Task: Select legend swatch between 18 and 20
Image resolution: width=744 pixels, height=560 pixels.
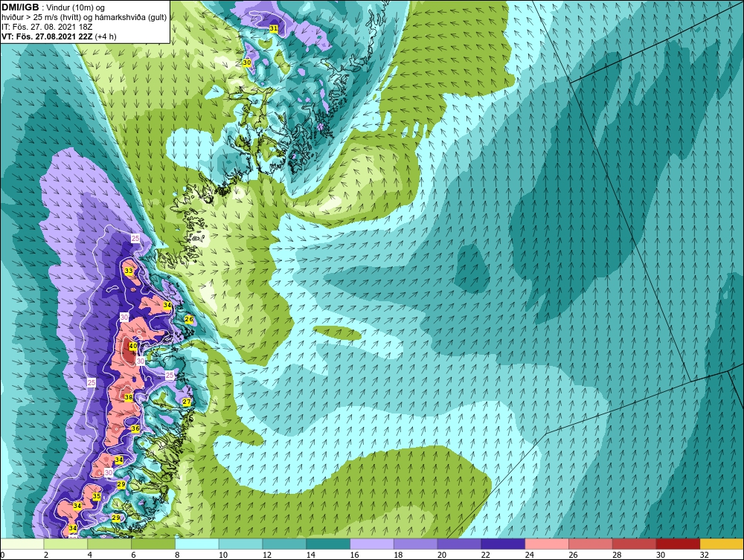Action: [x=416, y=544]
